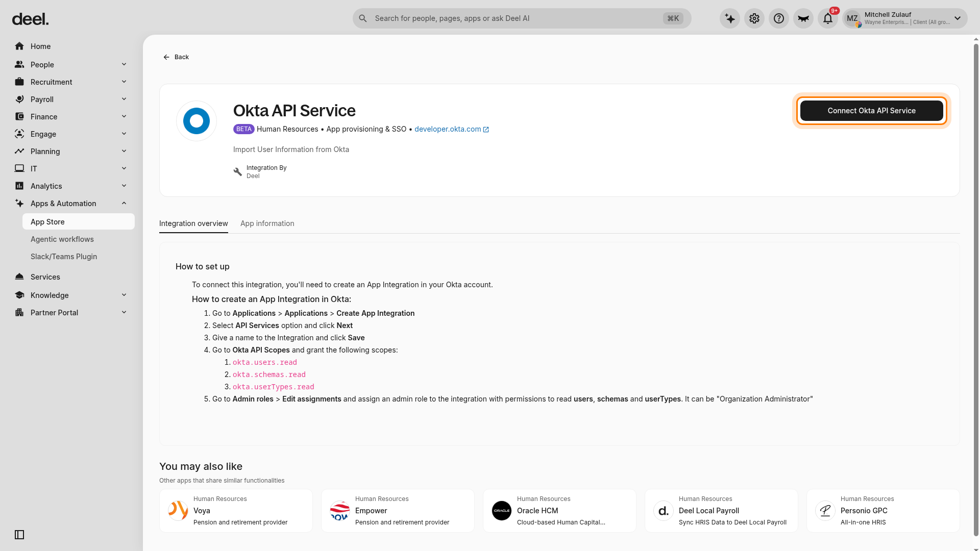Open the Personio GPC app card
This screenshot has height=551, width=980.
[x=883, y=511]
